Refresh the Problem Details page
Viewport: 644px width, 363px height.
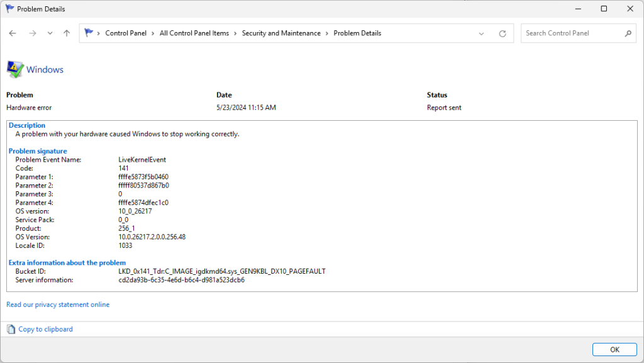click(502, 33)
